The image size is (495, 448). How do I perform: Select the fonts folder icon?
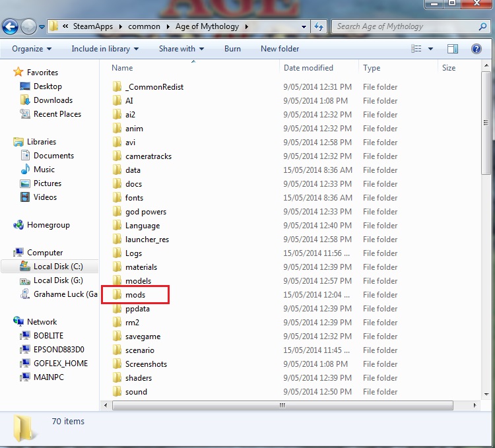[117, 197]
